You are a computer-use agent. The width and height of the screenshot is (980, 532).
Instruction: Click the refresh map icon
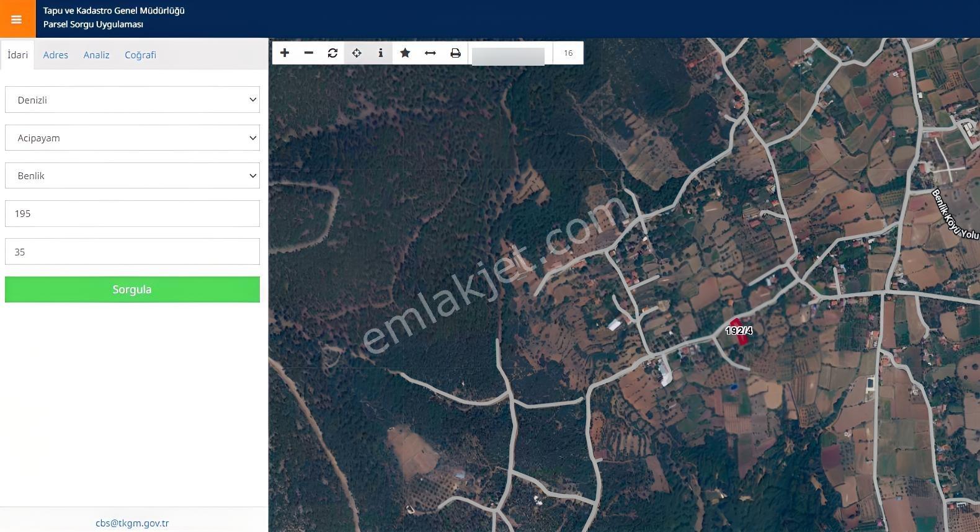pos(332,53)
